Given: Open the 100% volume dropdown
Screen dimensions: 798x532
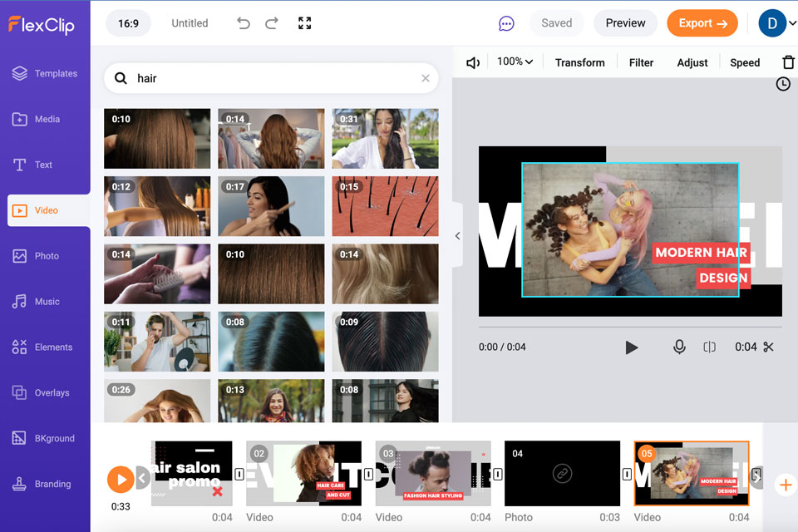Looking at the screenshot, I should 515,62.
